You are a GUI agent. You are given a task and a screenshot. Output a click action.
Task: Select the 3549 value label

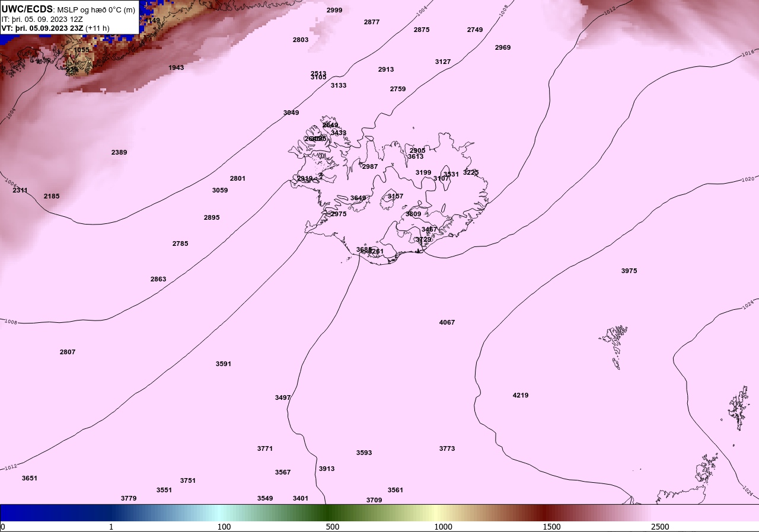point(265,498)
